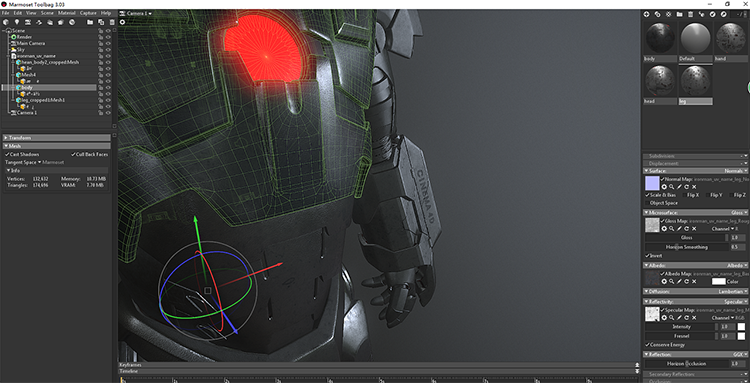Open the Scene menu
The width and height of the screenshot is (750, 383).
coord(47,13)
